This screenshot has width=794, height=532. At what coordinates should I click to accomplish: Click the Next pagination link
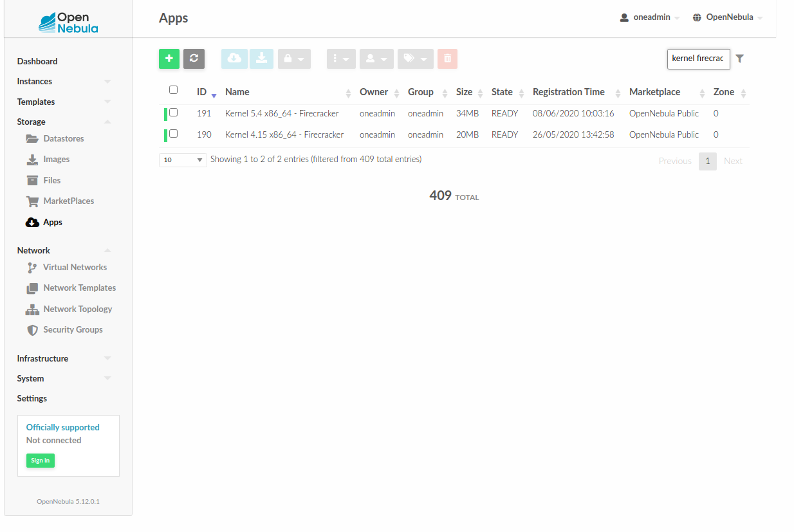tap(733, 161)
